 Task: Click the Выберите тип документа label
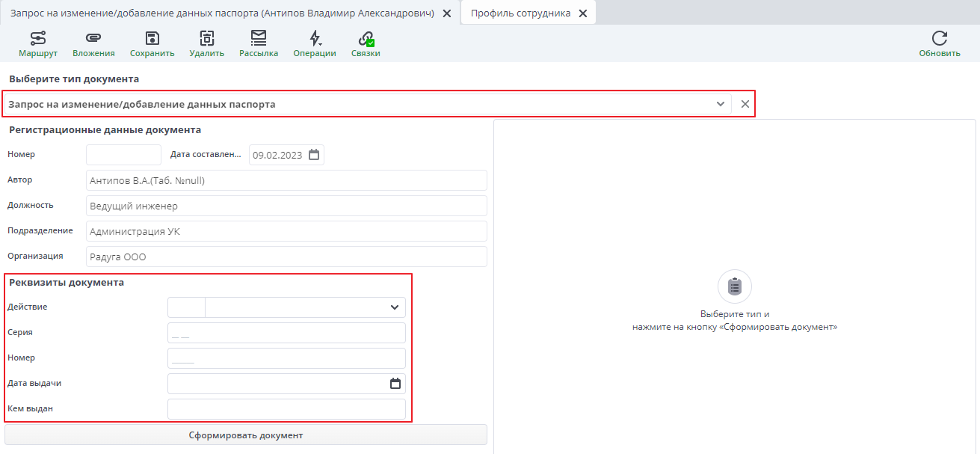point(74,79)
